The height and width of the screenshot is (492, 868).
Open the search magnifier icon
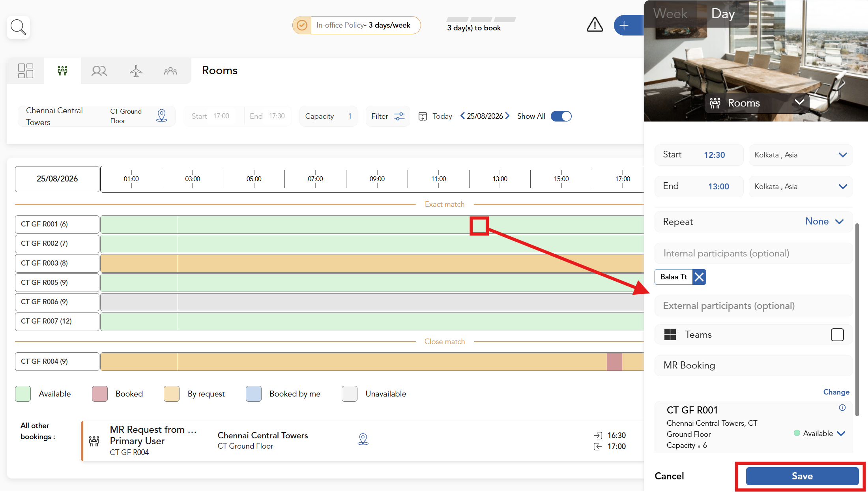[18, 27]
